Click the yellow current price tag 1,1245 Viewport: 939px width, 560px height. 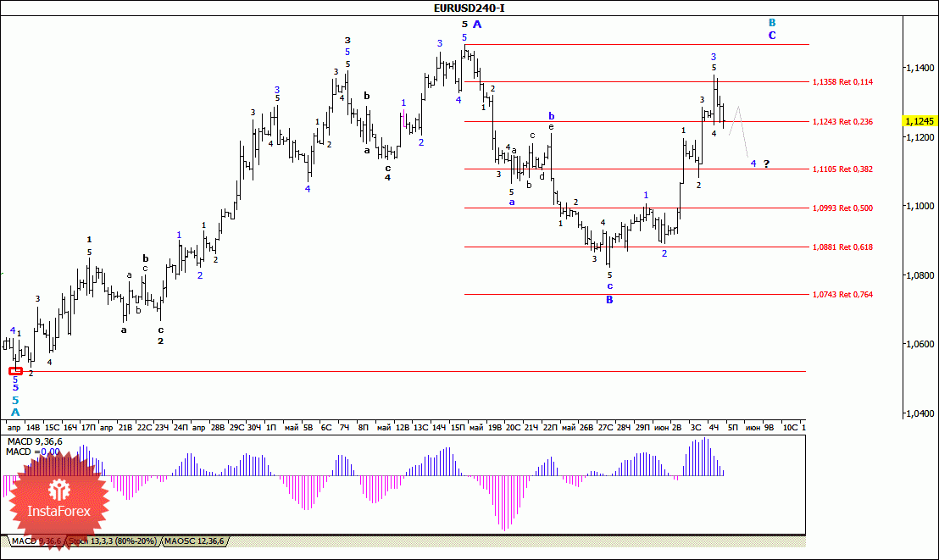(920, 122)
